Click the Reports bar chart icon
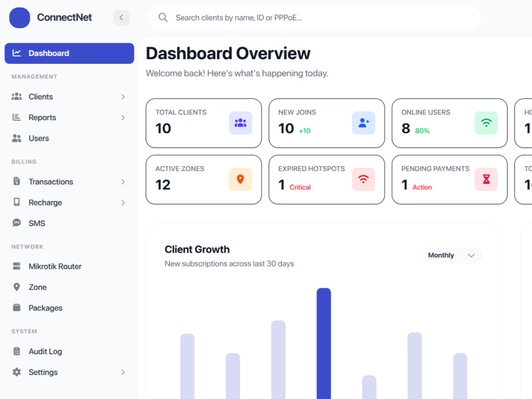The width and height of the screenshot is (532, 399). (16, 117)
